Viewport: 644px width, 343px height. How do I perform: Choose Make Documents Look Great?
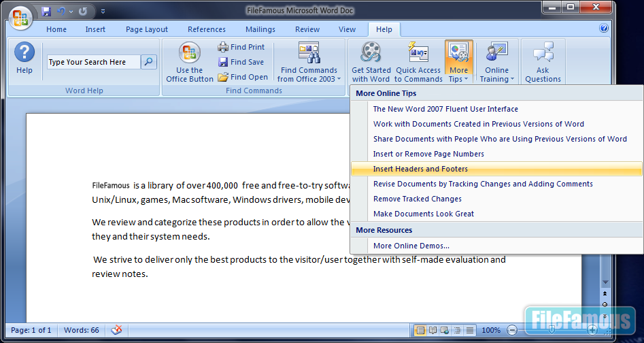point(496,214)
